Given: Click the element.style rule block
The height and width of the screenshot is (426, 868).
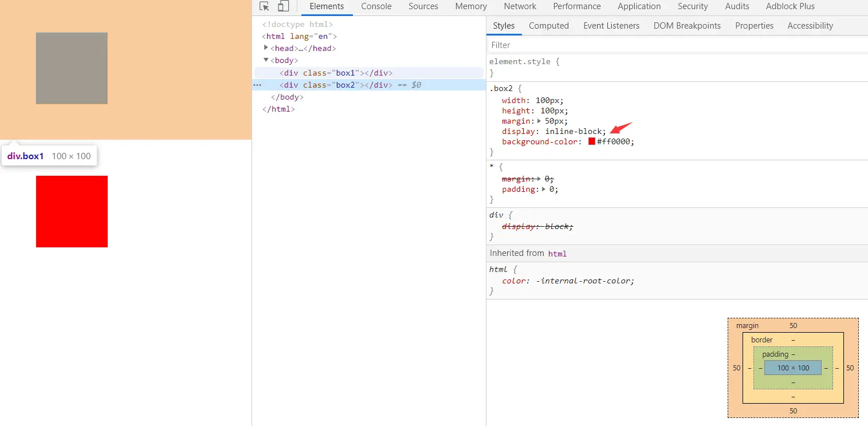Looking at the screenshot, I should click(676, 67).
